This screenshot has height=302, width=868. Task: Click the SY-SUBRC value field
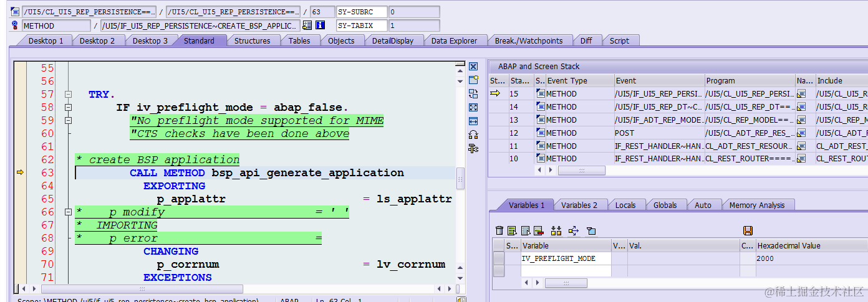point(413,12)
